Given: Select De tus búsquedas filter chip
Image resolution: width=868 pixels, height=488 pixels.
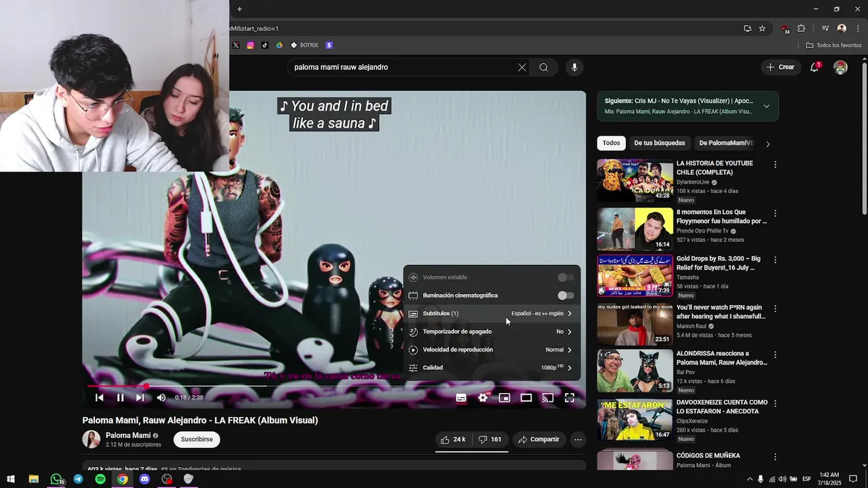Looking at the screenshot, I should tap(659, 143).
